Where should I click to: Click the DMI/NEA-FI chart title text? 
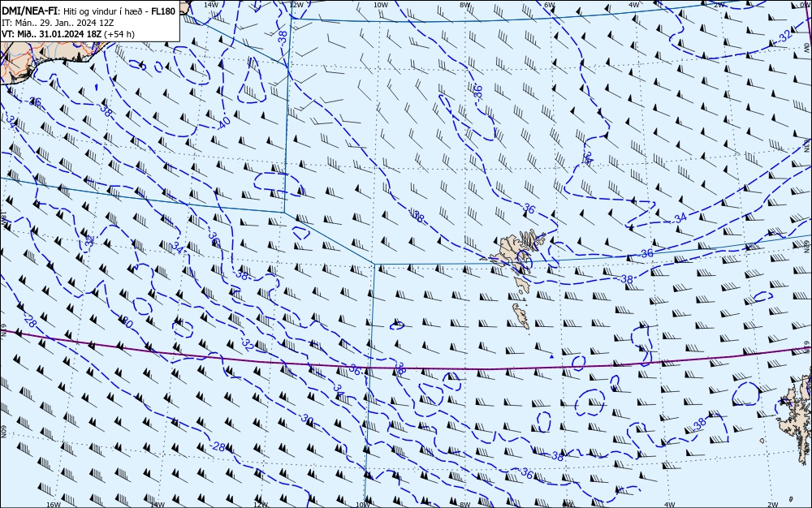pos(29,11)
